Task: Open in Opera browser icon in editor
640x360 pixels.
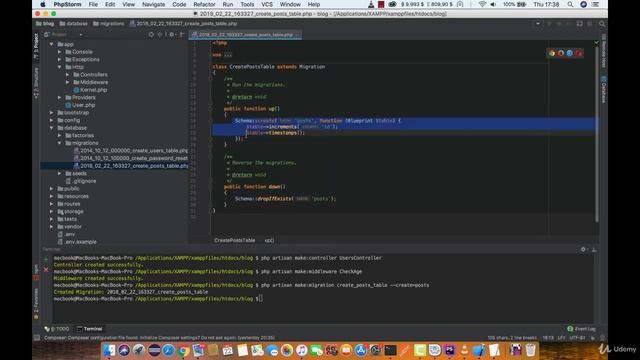Action: 578,53
